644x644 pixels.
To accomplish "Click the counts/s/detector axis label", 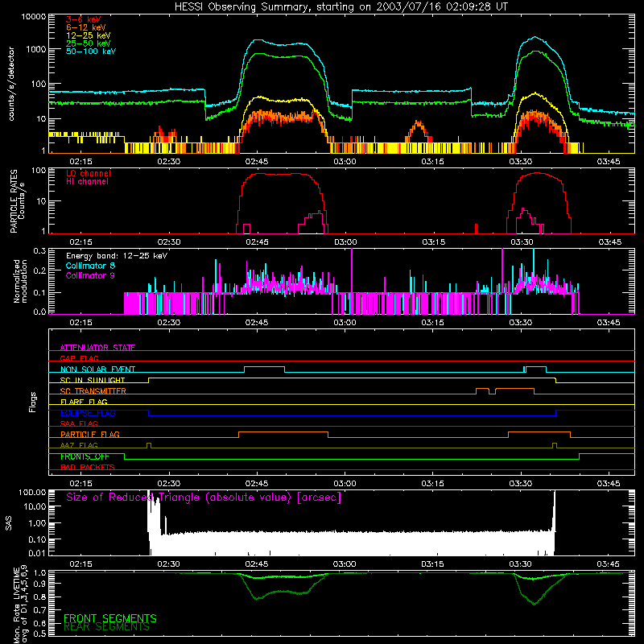I will pos(11,84).
